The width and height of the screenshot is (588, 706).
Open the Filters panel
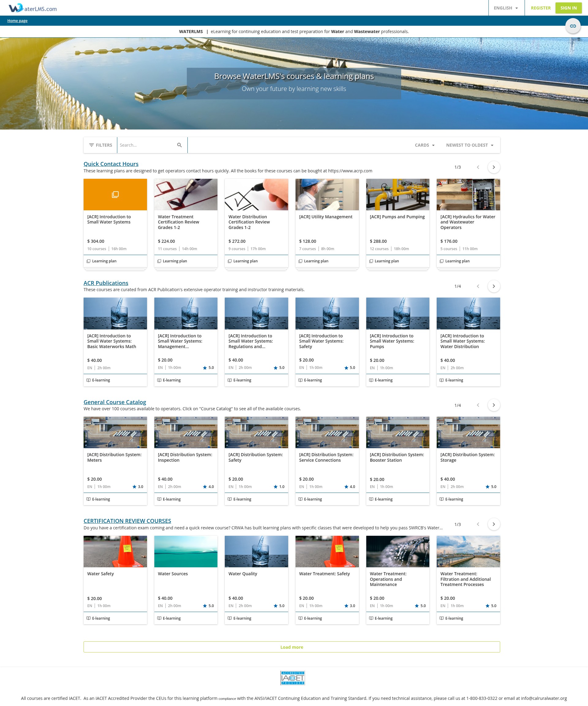click(x=100, y=145)
